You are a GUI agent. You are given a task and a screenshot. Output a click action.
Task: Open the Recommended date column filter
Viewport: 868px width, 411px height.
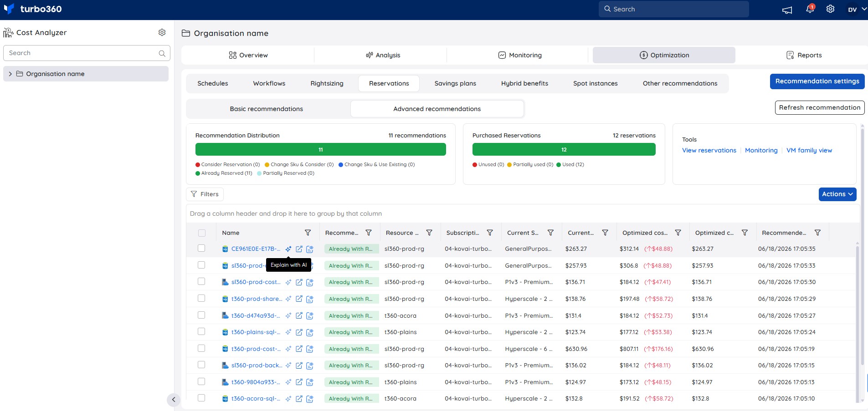coord(817,233)
